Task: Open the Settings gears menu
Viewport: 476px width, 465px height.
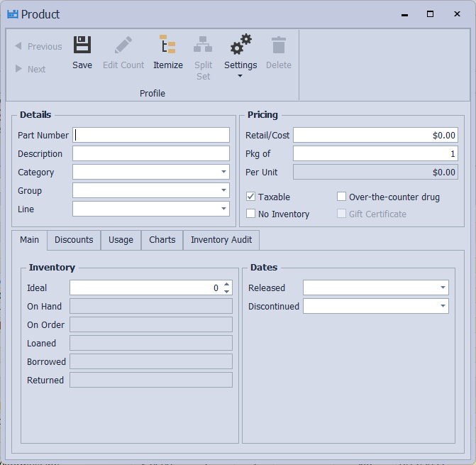Action: tap(240, 47)
